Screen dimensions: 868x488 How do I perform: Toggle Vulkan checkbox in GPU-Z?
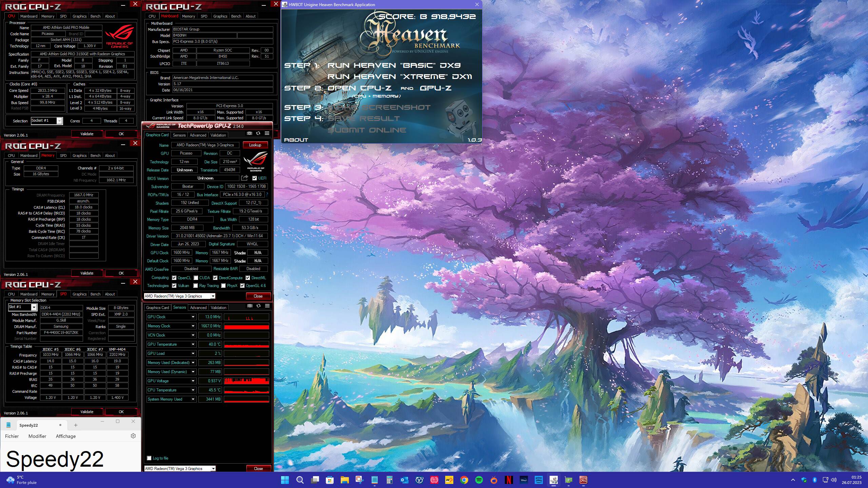[x=174, y=286]
